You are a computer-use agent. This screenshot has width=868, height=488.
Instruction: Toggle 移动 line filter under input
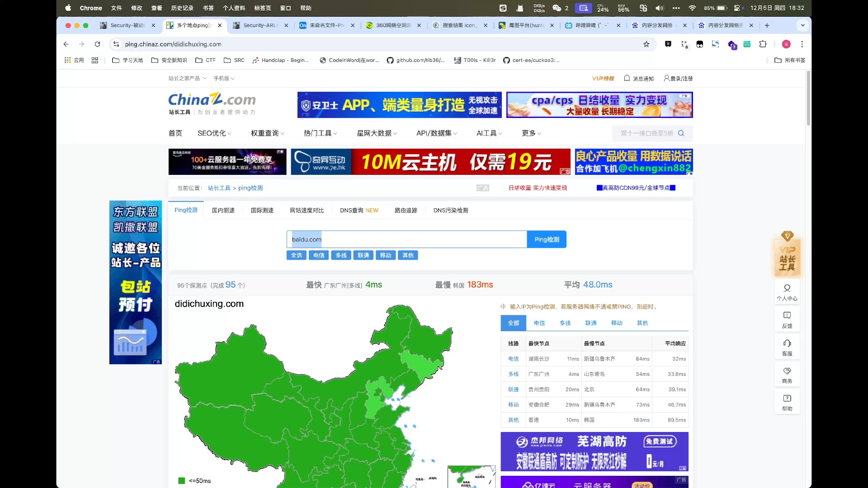pyautogui.click(x=386, y=255)
